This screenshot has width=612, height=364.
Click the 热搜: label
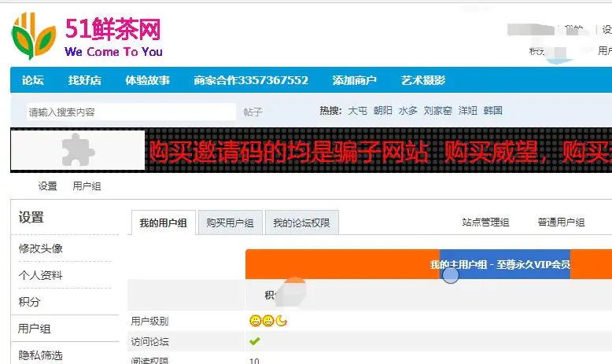click(x=330, y=111)
